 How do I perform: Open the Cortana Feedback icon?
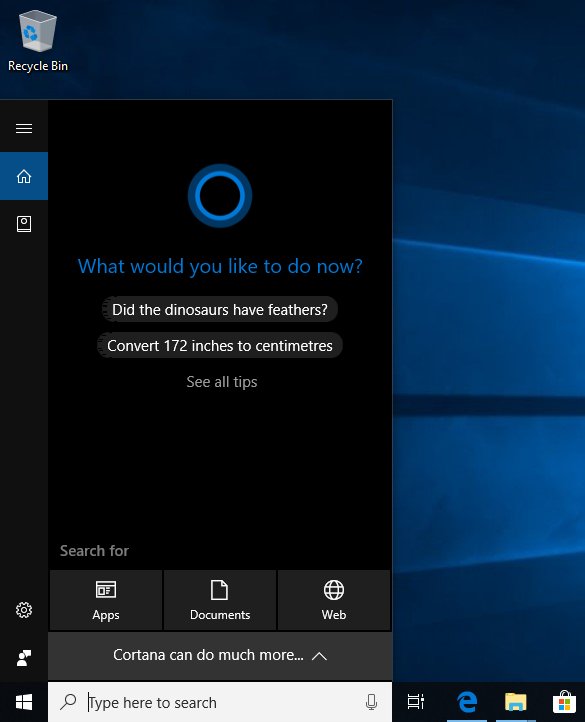pyautogui.click(x=24, y=658)
